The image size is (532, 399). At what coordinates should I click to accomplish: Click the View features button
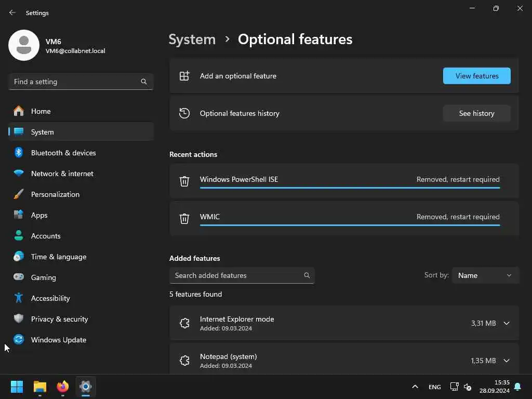476,76
